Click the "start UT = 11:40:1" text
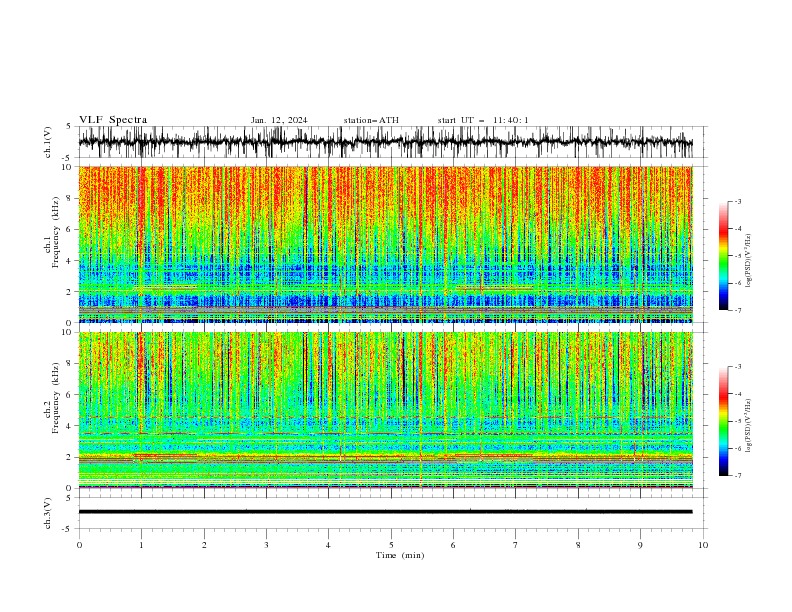Image resolution: width=792 pixels, height=612 pixels. [x=483, y=120]
